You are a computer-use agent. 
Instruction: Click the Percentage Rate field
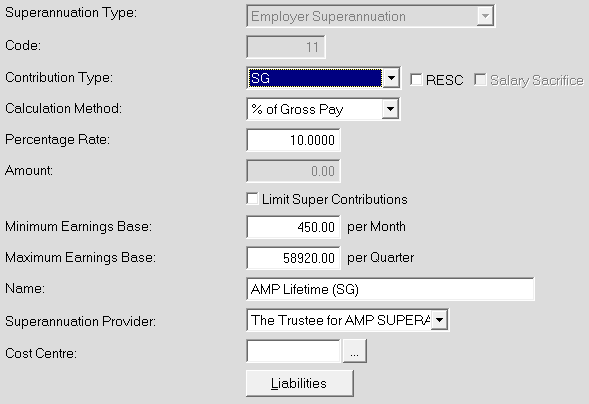click(x=293, y=140)
